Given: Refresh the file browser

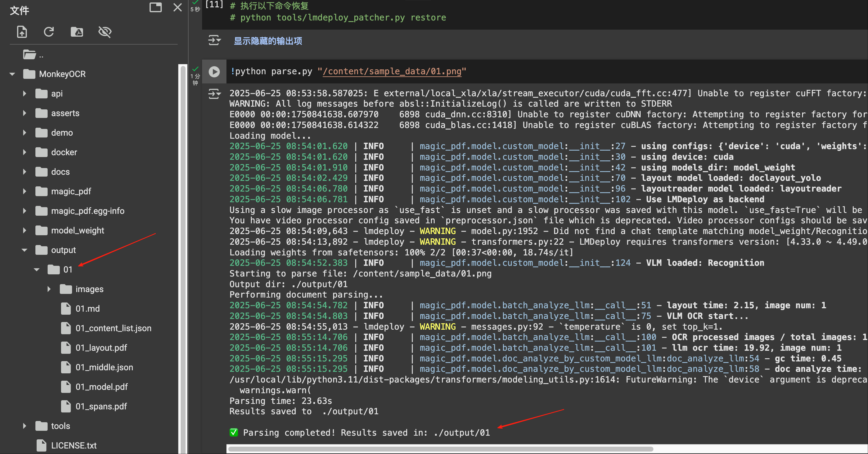Looking at the screenshot, I should coord(49,32).
